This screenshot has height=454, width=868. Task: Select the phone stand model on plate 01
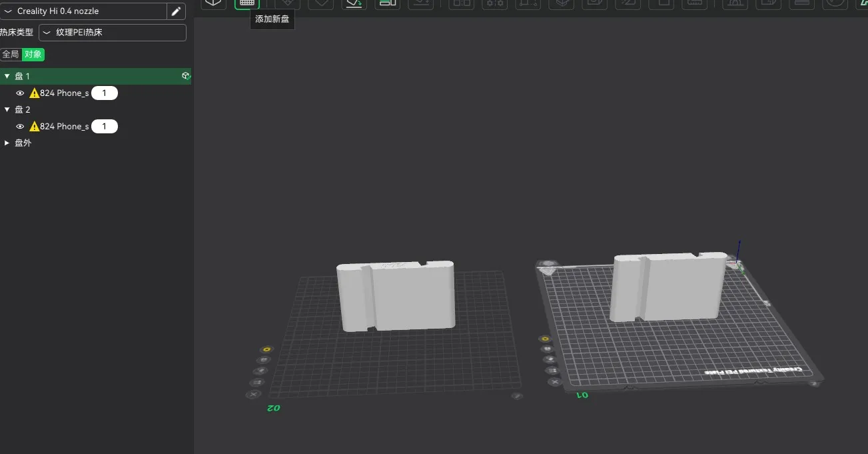click(669, 287)
